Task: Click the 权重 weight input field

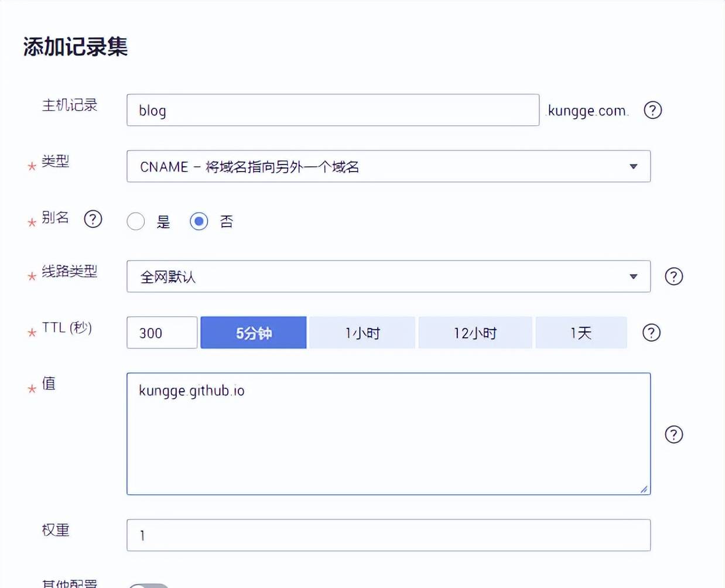Action: click(389, 535)
